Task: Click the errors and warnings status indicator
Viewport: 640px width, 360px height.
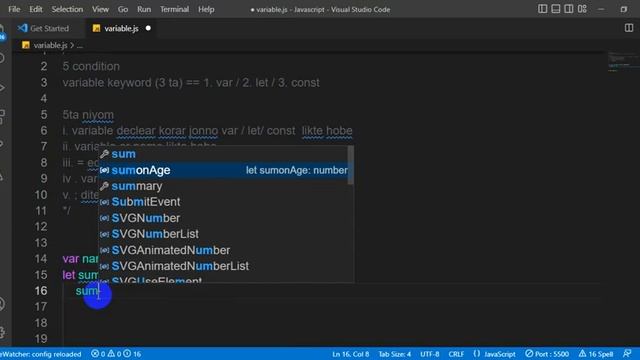Action: (x=116, y=354)
